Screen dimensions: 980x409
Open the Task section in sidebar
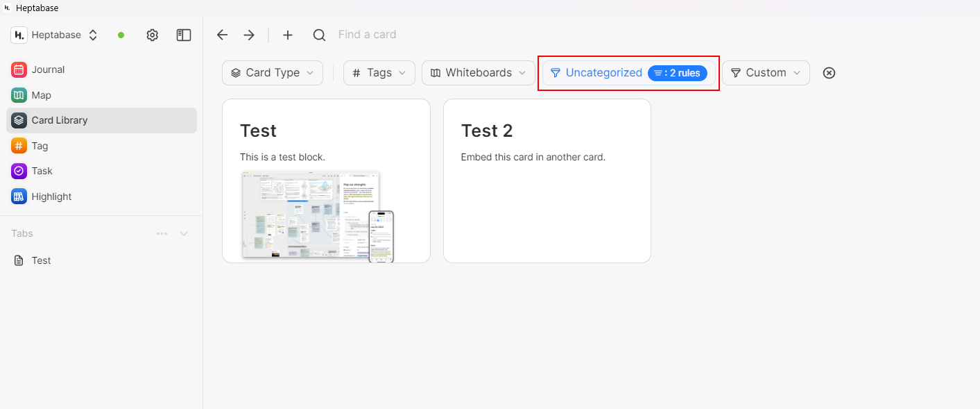click(x=42, y=171)
